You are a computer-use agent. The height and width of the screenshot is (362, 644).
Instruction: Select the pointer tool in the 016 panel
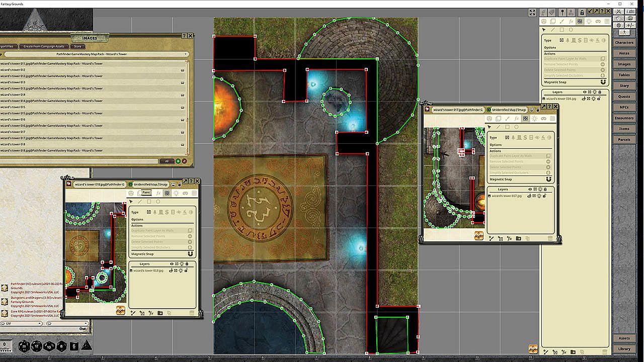point(544,30)
